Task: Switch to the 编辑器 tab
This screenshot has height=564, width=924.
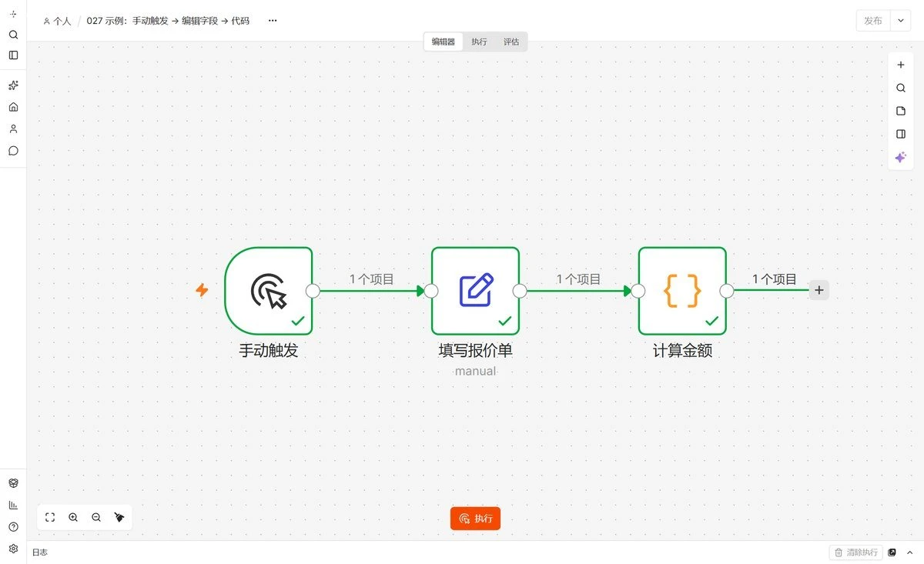Action: 444,42
